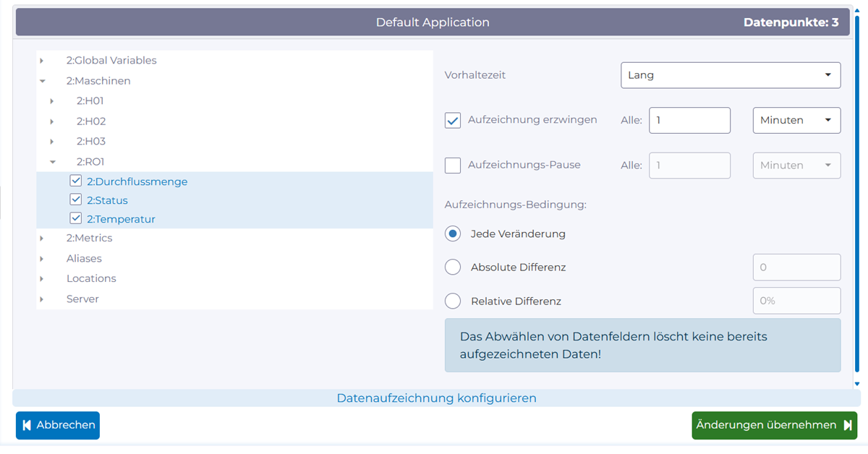Select the Relative Differenz condition

pos(453,301)
